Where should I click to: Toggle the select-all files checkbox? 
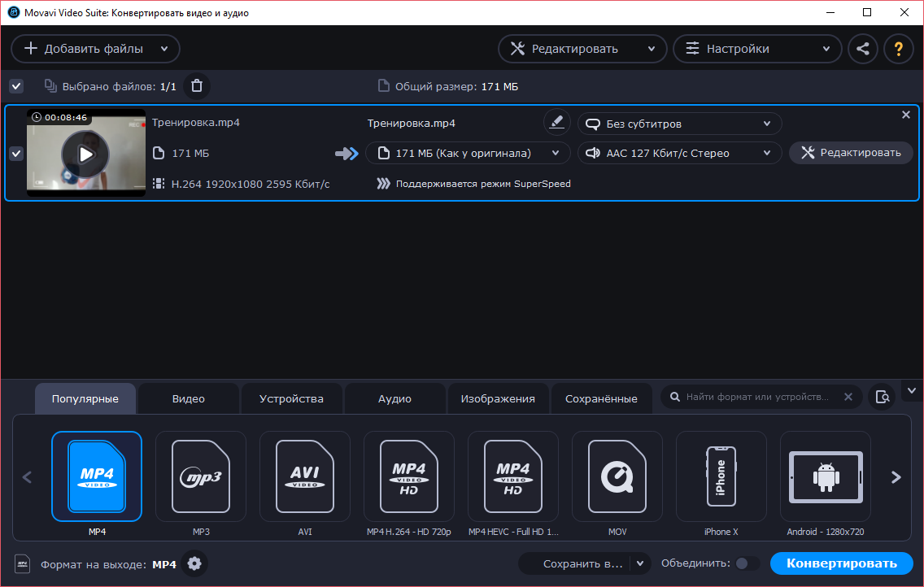16,86
